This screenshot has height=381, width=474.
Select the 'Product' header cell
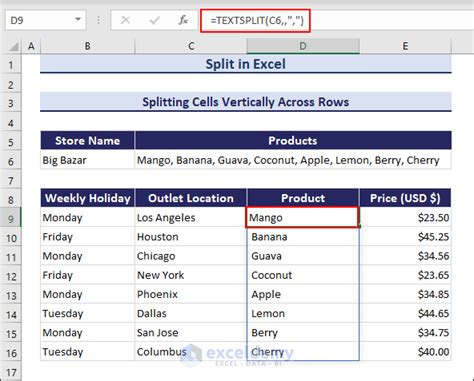[x=303, y=198]
